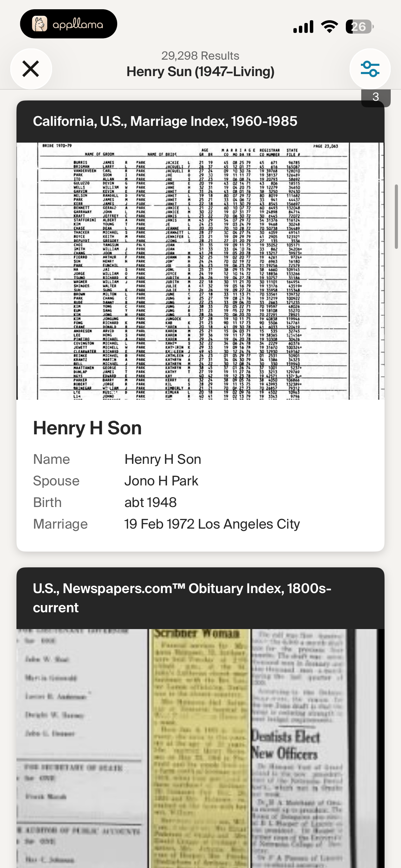Screen dimensions: 401x868
Task: Tap the appllama pill in the status bar
Action: pyautogui.click(x=69, y=24)
